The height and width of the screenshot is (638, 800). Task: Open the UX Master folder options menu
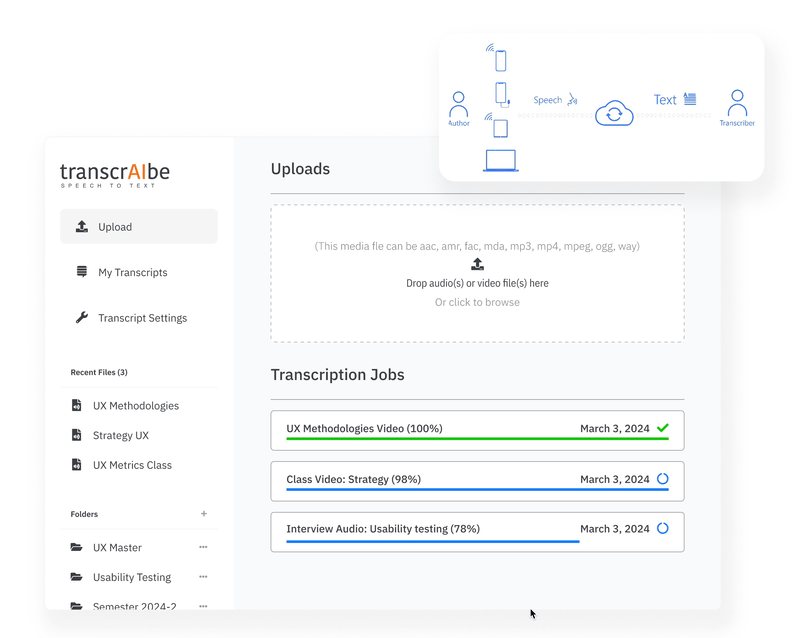[x=203, y=547]
